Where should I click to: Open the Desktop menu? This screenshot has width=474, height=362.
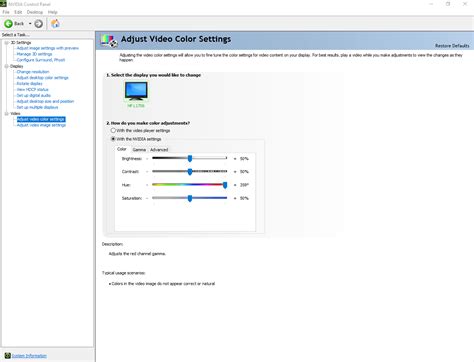[x=35, y=12]
